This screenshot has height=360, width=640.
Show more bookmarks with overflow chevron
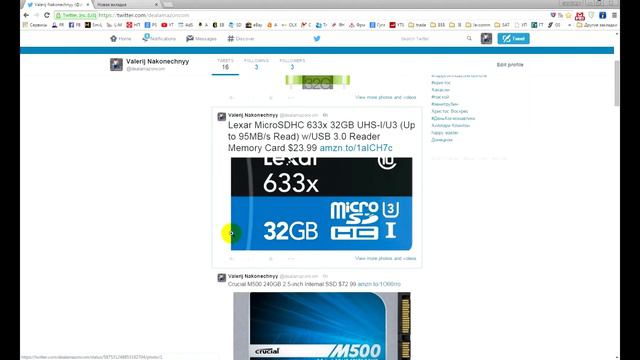(x=570, y=25)
